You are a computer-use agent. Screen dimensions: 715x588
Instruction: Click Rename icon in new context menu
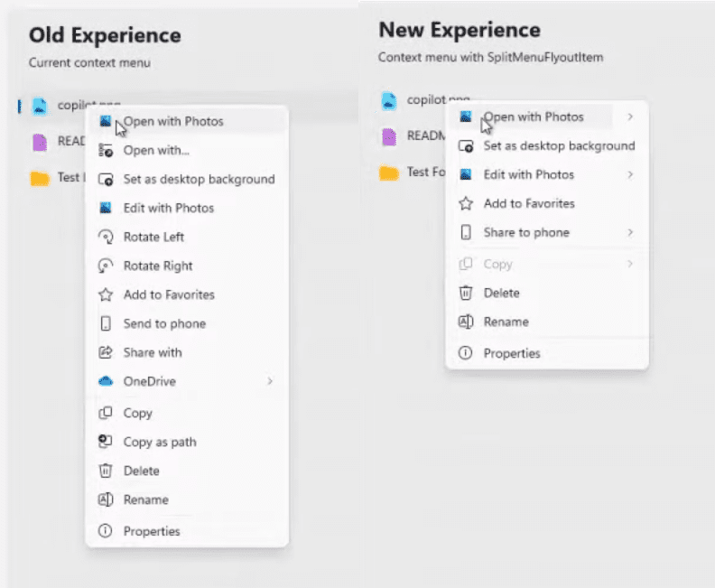pos(466,322)
